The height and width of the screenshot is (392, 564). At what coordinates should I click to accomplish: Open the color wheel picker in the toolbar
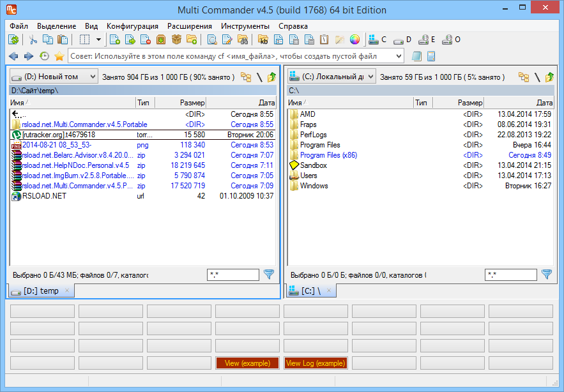tap(356, 40)
